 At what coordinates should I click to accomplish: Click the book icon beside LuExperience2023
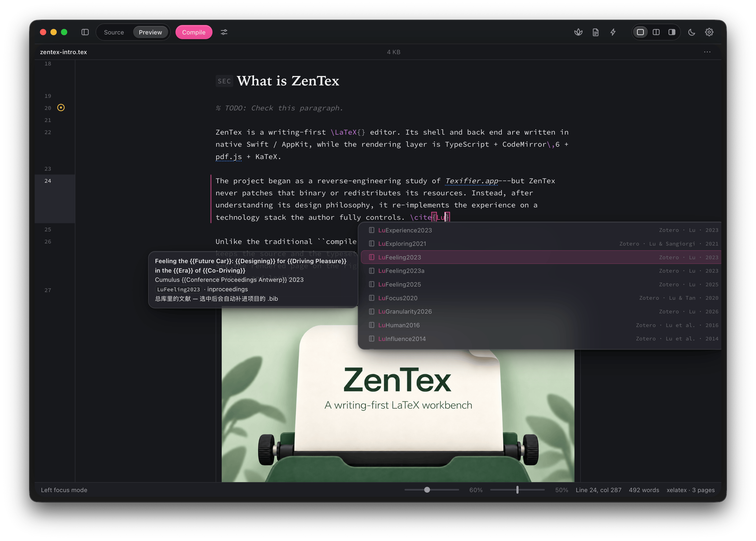click(371, 230)
